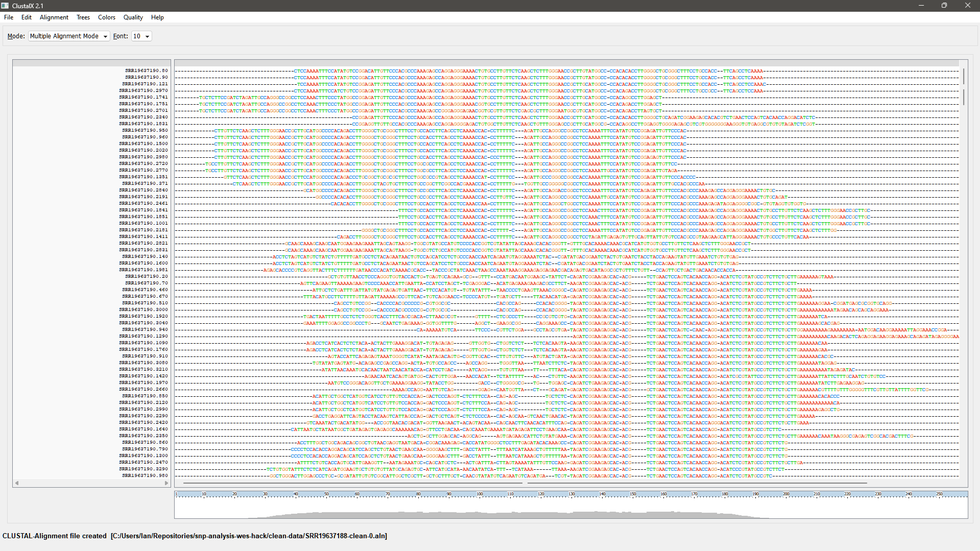The width and height of the screenshot is (980, 551).
Task: Click the sequence names pane left scroll arrow
Action: point(17,483)
